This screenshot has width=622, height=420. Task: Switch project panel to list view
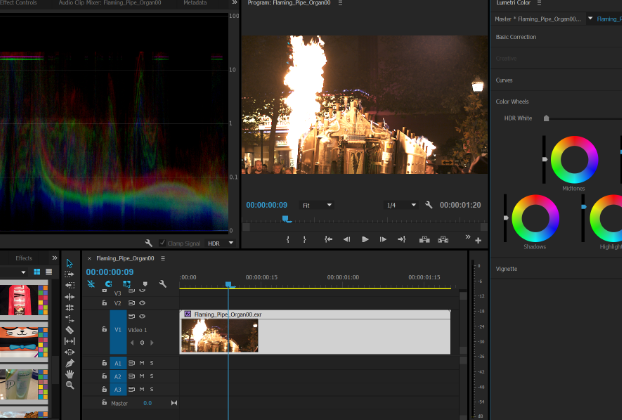click(x=49, y=272)
